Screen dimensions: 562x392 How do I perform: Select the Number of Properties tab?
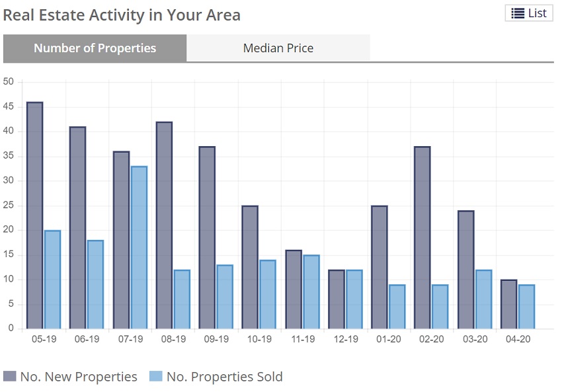pos(95,48)
